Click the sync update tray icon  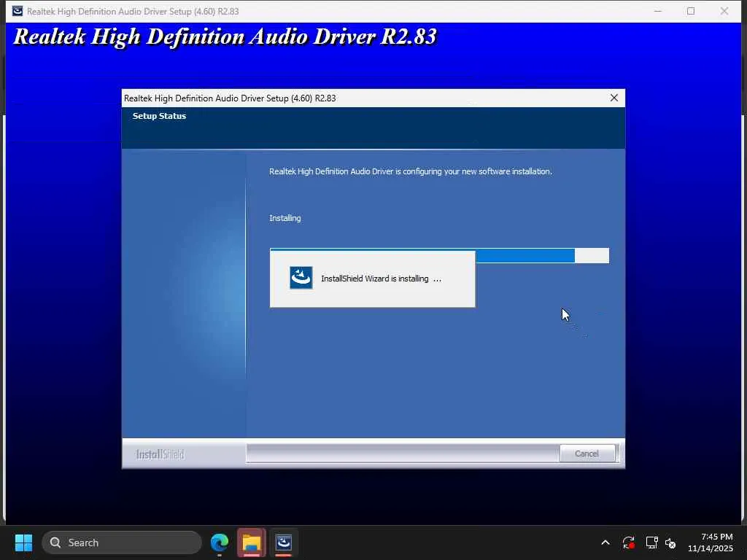(x=628, y=542)
